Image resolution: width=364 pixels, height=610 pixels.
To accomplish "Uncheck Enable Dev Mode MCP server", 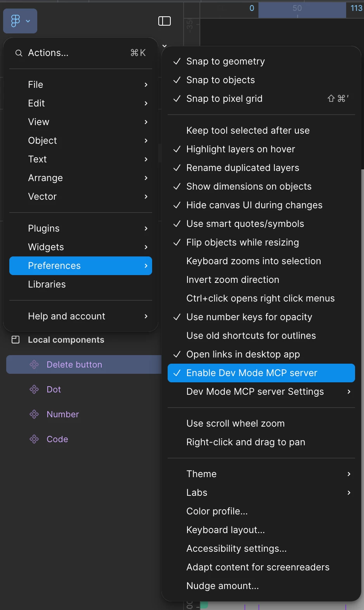I will tap(261, 373).
